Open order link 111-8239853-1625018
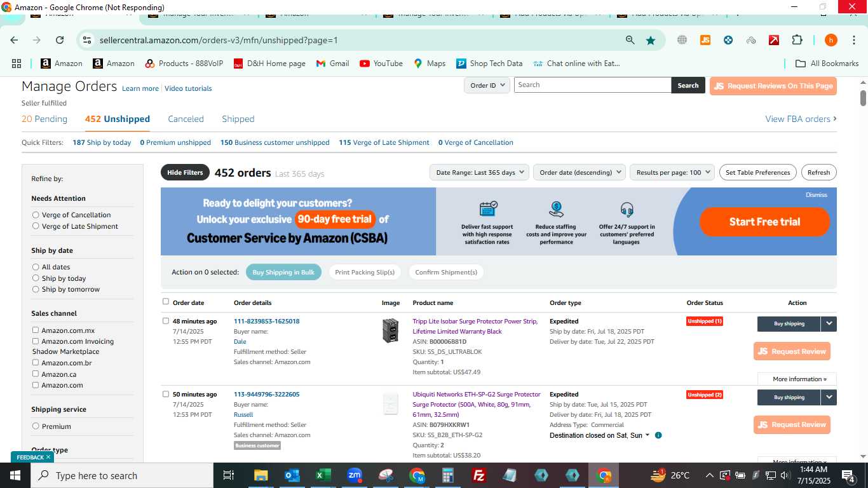This screenshot has width=868, height=488. (266, 321)
